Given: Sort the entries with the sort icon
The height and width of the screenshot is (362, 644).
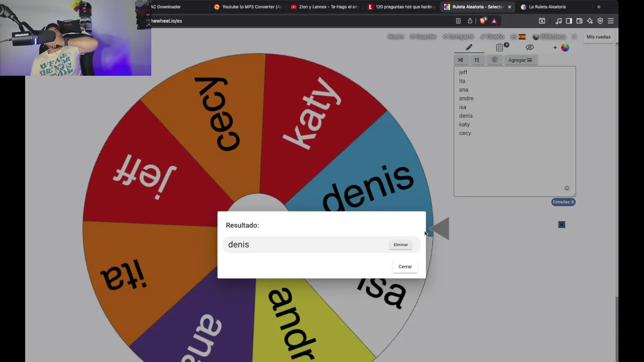Looking at the screenshot, I should point(476,60).
